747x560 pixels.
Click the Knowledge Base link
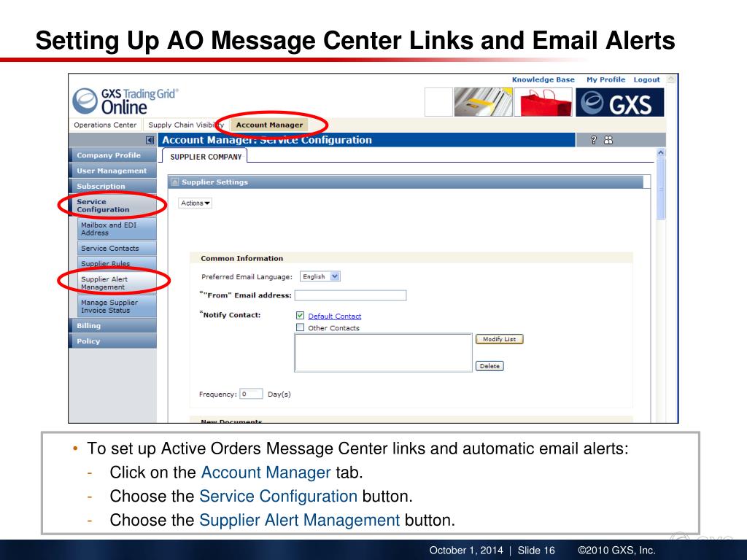543,79
